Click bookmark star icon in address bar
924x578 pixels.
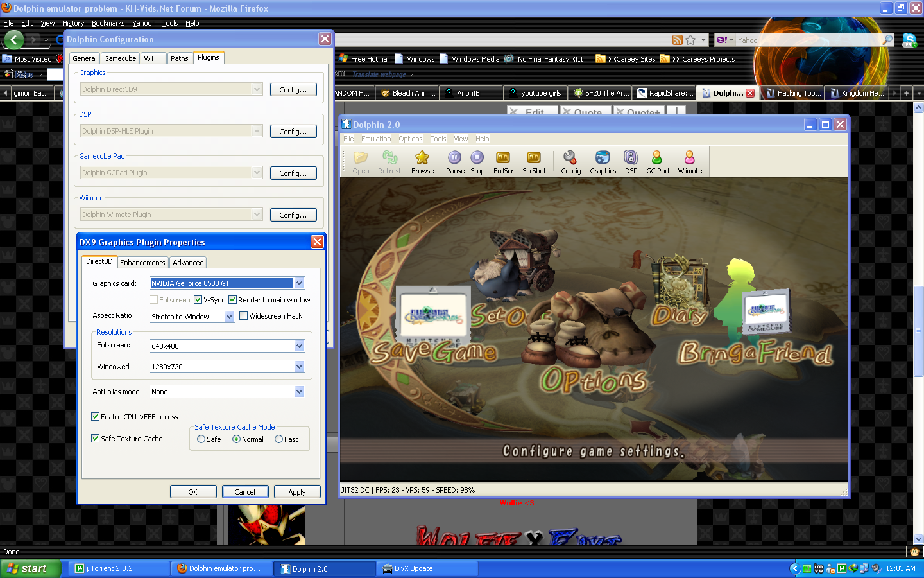pos(690,40)
